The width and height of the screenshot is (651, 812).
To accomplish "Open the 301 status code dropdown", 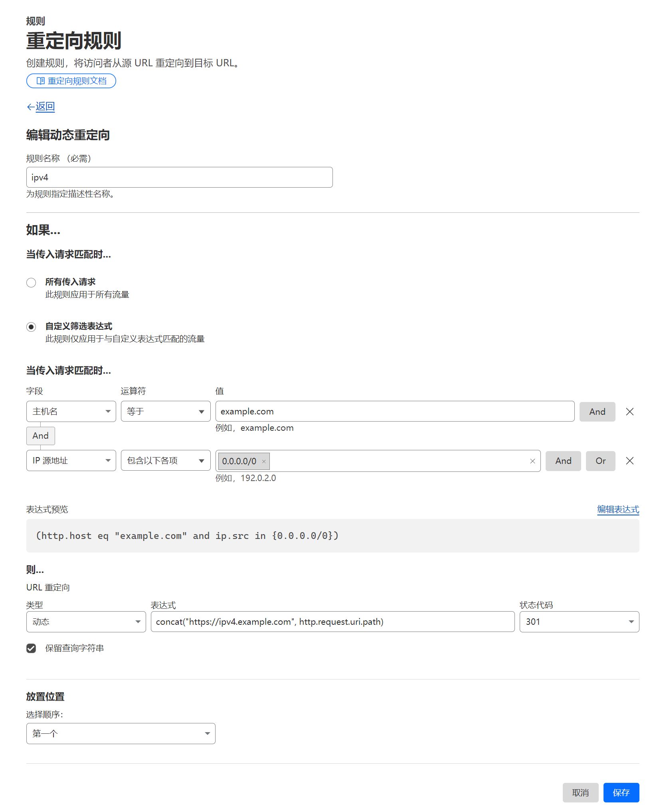I will [579, 622].
